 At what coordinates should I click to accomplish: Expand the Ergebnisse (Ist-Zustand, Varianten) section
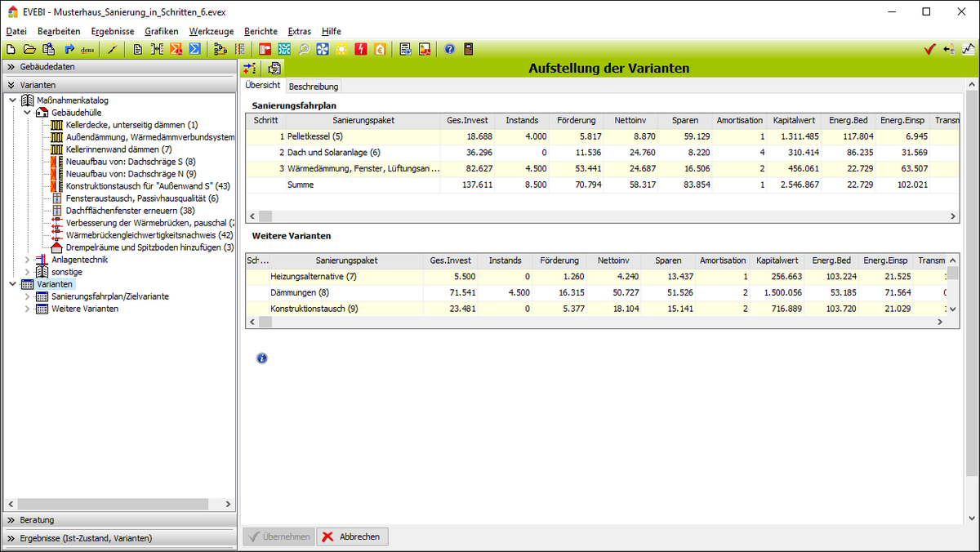coord(118,538)
